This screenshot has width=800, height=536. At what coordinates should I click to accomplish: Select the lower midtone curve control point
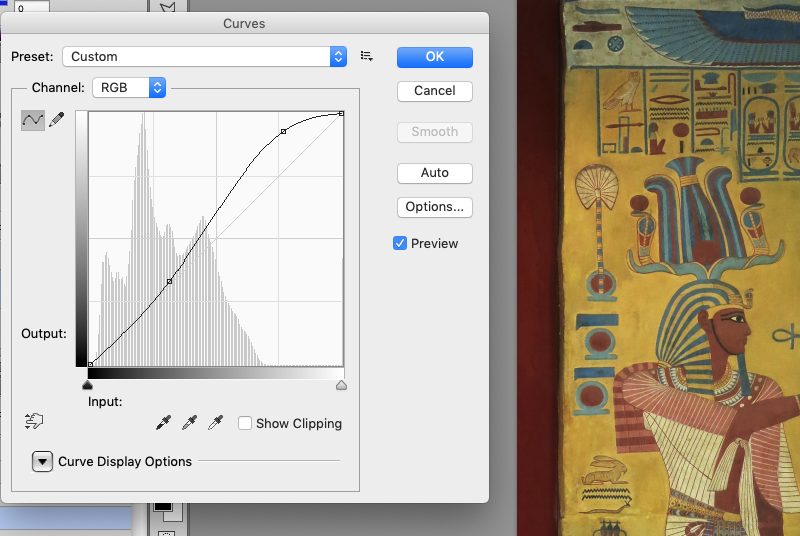pos(169,282)
